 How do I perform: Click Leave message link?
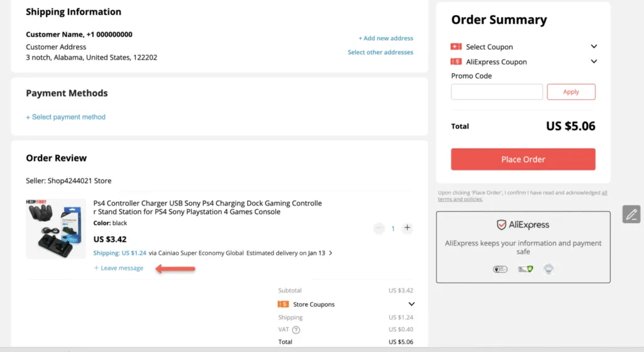click(119, 268)
